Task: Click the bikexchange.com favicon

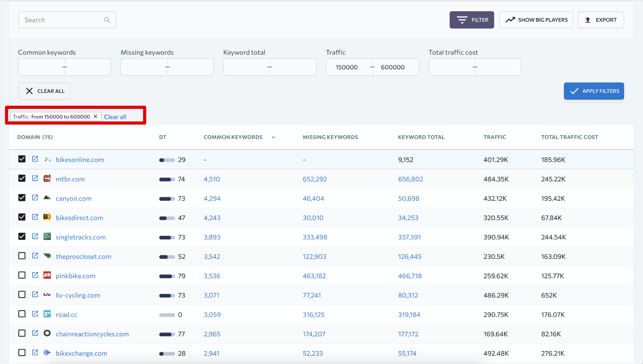Action: (x=47, y=353)
